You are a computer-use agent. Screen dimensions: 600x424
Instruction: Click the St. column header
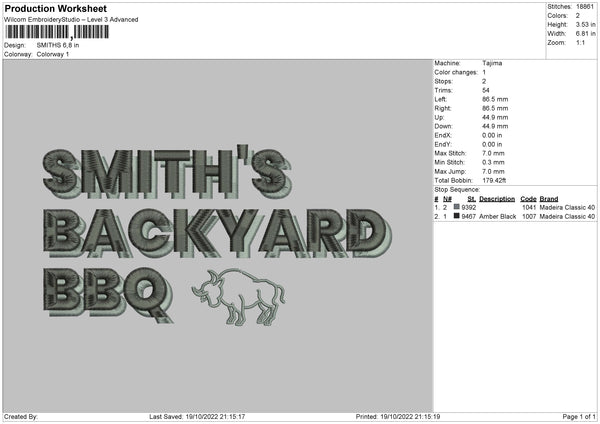pos(471,199)
